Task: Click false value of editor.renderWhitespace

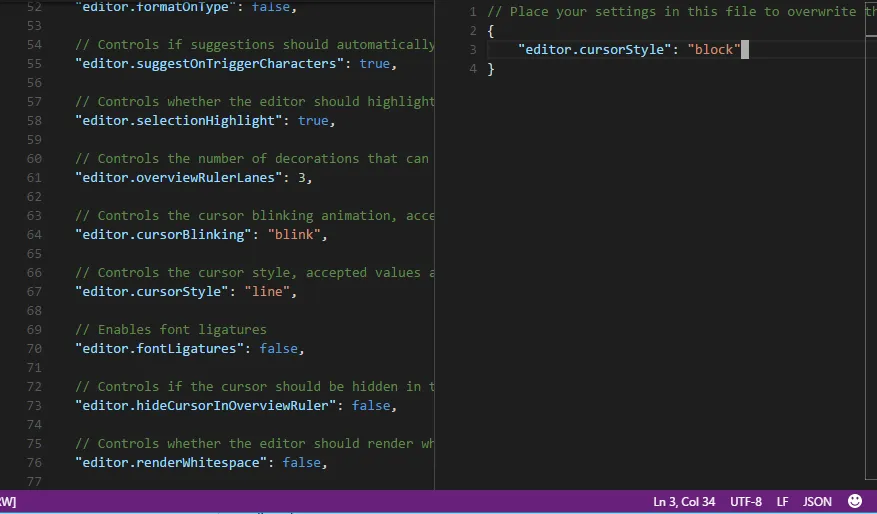Action: pyautogui.click(x=302, y=463)
